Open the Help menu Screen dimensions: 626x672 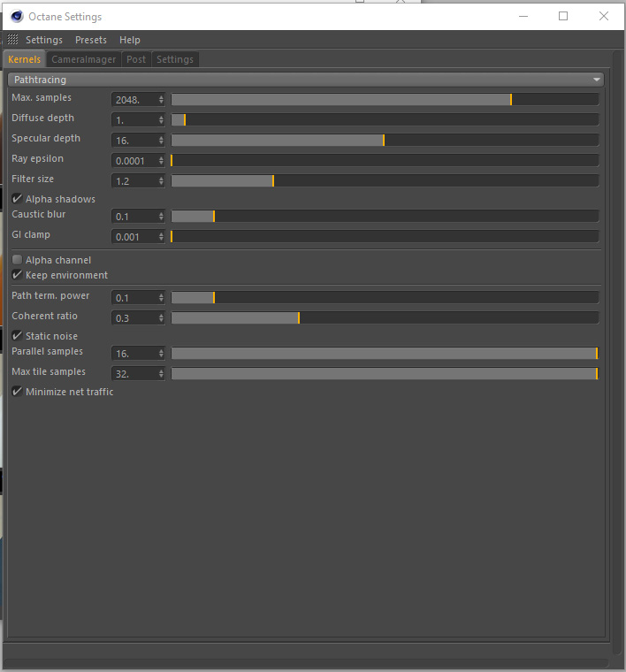coord(130,40)
